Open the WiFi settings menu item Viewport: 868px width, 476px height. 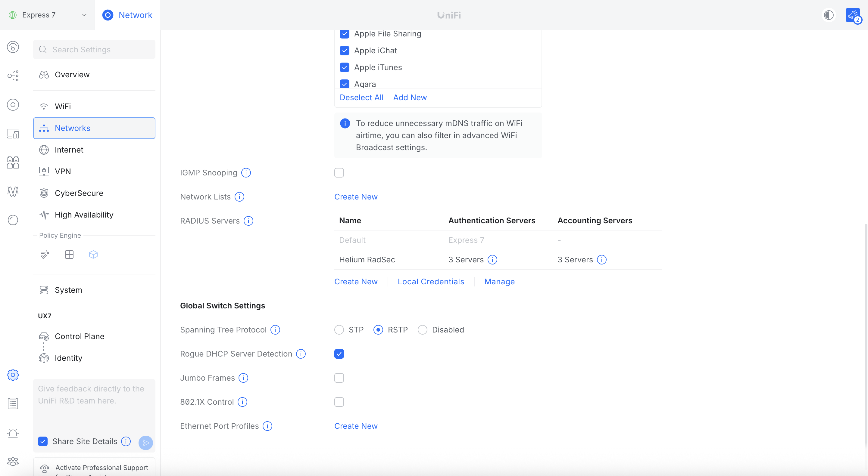coord(63,107)
